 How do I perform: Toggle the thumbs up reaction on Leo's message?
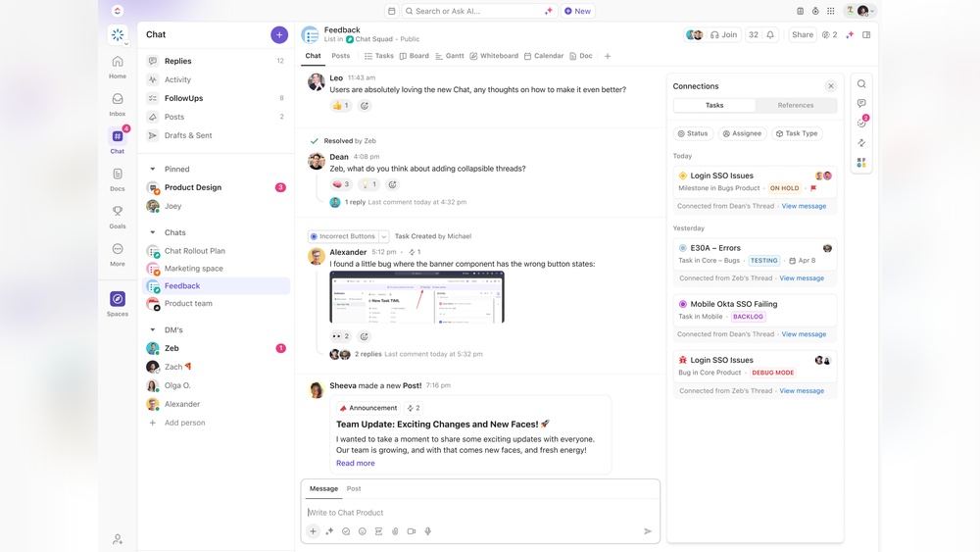click(340, 106)
